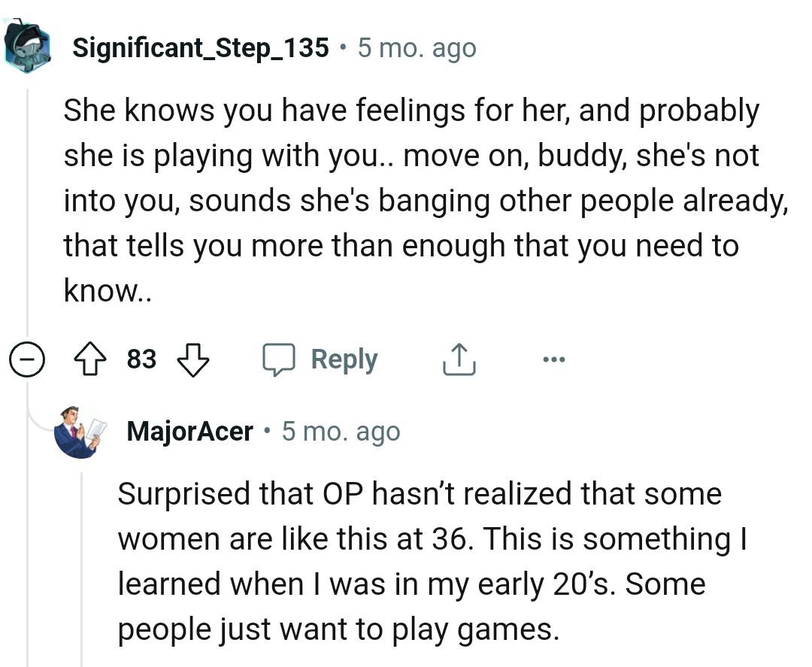Click the vote count showing 83

coord(141,359)
